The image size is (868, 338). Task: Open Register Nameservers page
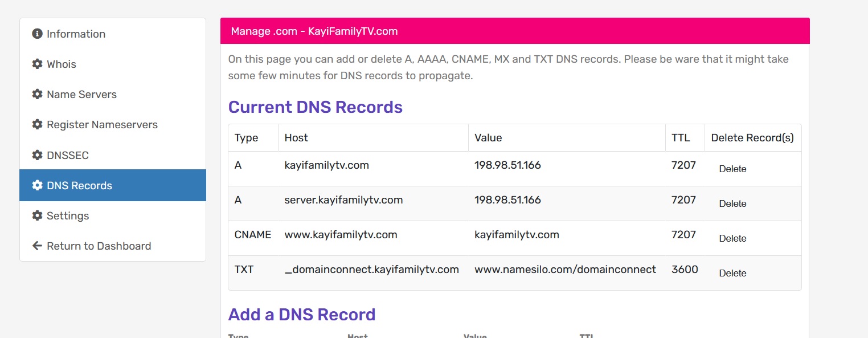click(113, 124)
